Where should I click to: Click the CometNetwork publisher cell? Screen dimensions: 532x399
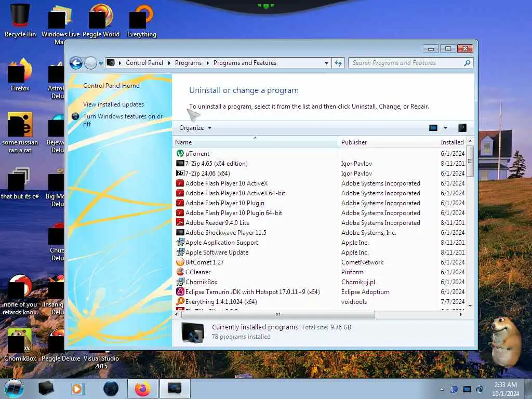362,262
